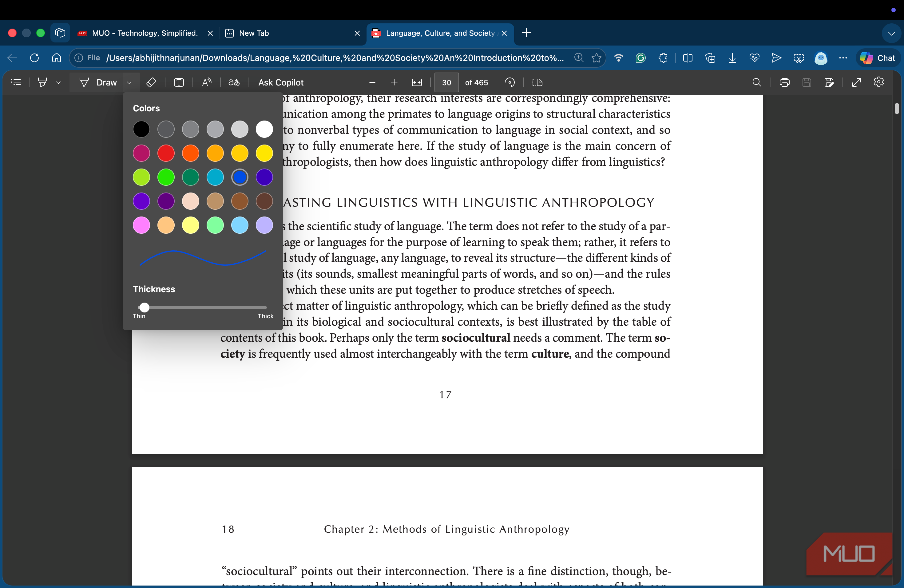Select the Highlight tool
Viewport: 904px width, 588px height.
tap(42, 82)
